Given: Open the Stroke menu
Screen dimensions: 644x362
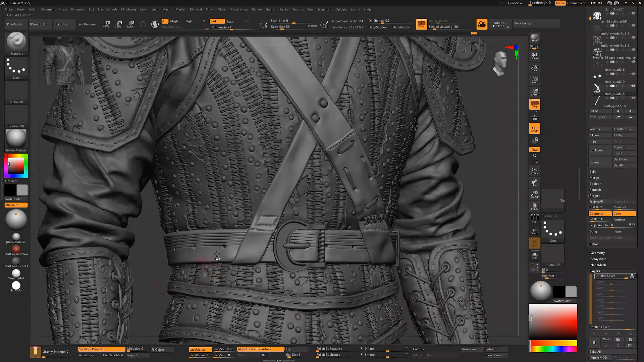Looking at the screenshot, I should (284, 9).
